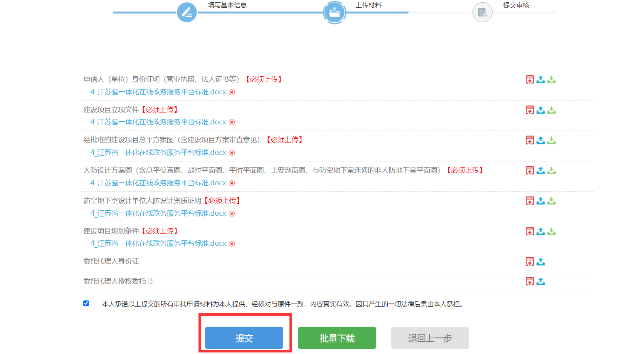
Task: Remove the docx file under 建设项目立项文件
Action: (232, 122)
